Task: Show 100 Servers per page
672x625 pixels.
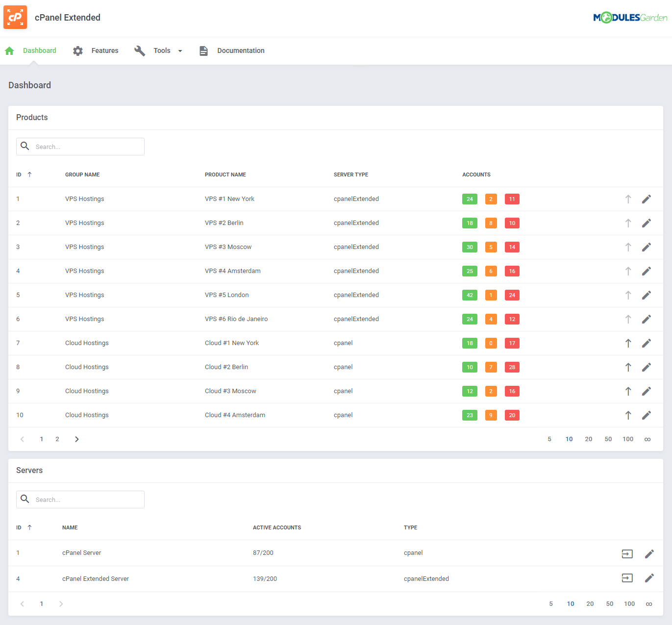Action: click(629, 604)
